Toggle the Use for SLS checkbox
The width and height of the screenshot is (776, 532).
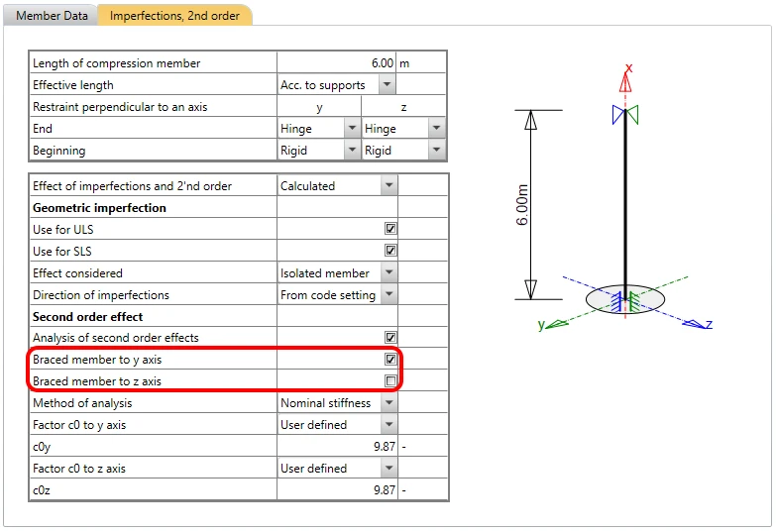coord(390,251)
